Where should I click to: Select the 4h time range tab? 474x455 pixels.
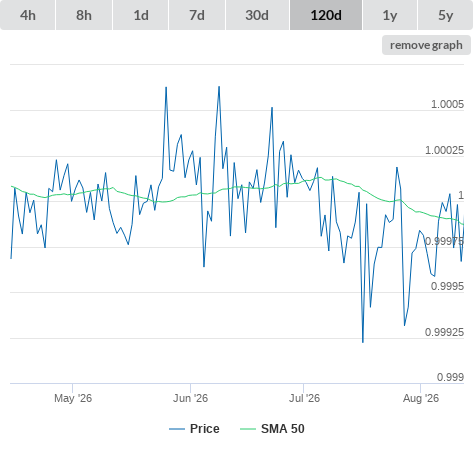[x=28, y=15]
